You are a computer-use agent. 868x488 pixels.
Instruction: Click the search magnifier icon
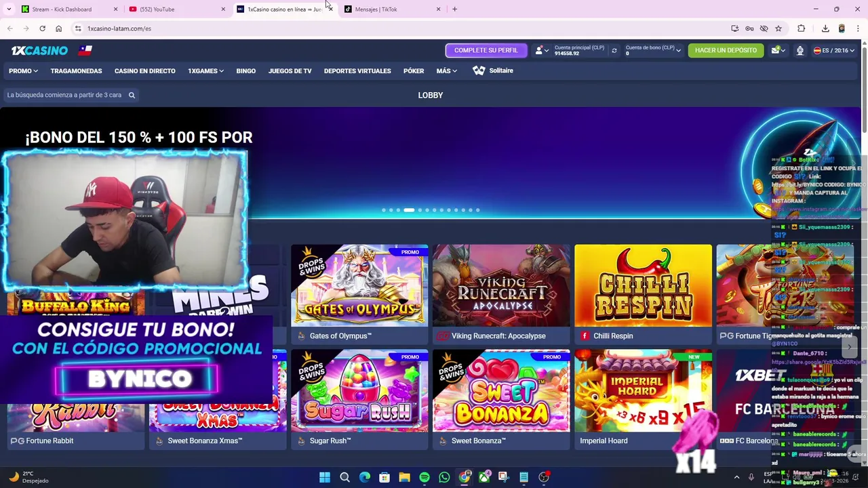click(x=132, y=95)
